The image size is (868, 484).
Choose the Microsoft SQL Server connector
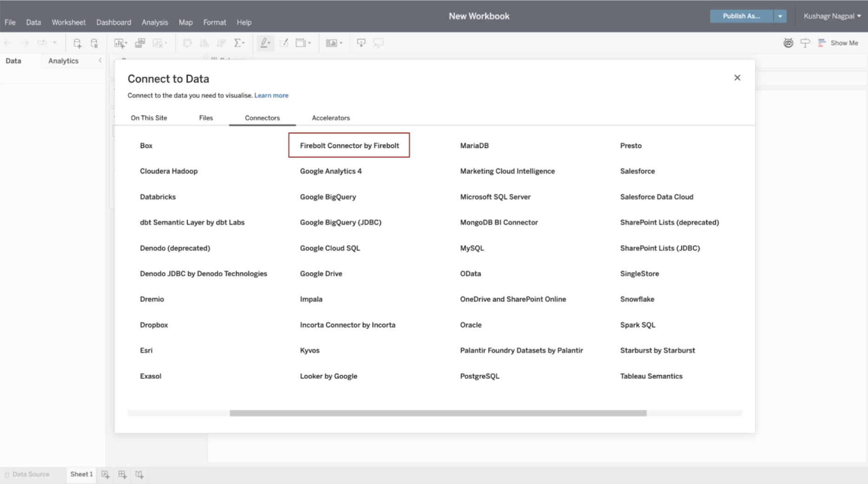tap(495, 197)
